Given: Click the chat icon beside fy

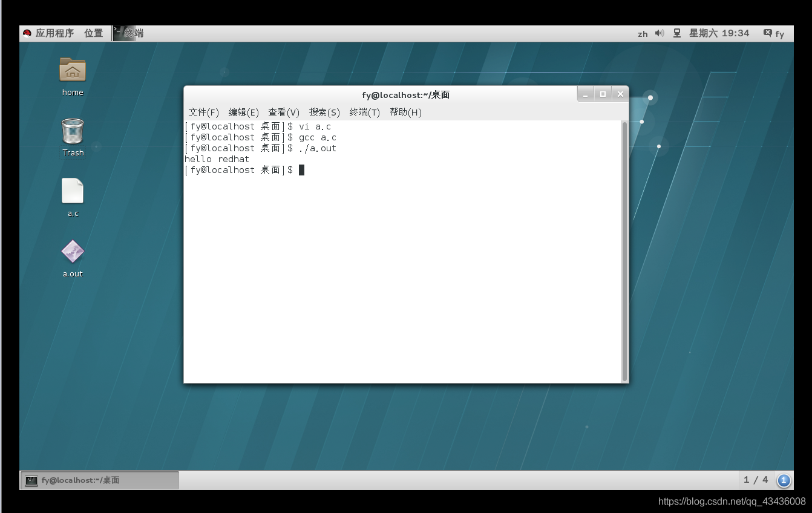Looking at the screenshot, I should [767, 33].
